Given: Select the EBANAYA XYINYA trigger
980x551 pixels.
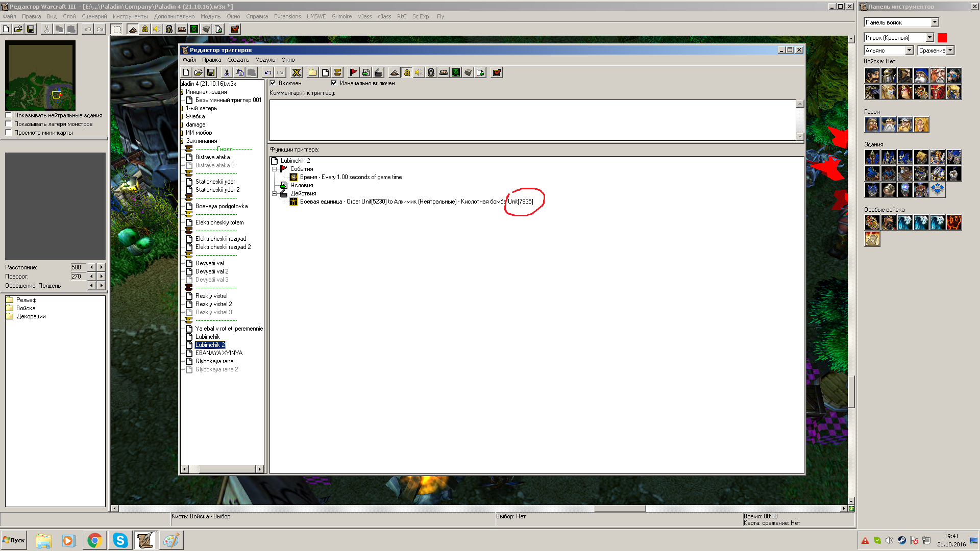Looking at the screenshot, I should pos(219,353).
